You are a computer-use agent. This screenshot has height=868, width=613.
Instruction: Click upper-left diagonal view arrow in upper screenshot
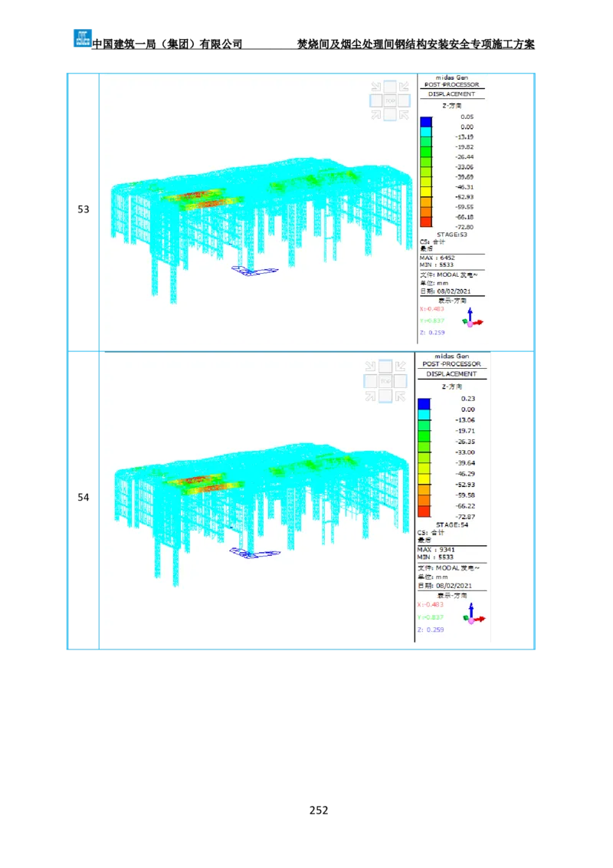click(x=375, y=87)
